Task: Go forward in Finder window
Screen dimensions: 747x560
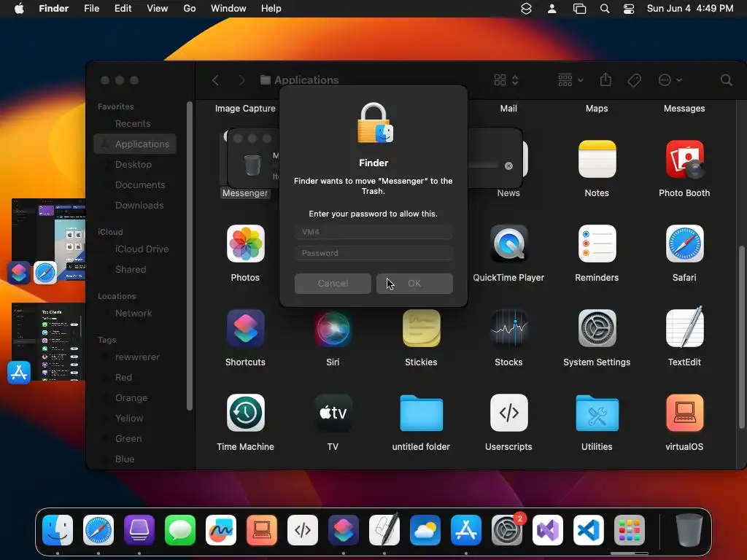Action: (241, 80)
